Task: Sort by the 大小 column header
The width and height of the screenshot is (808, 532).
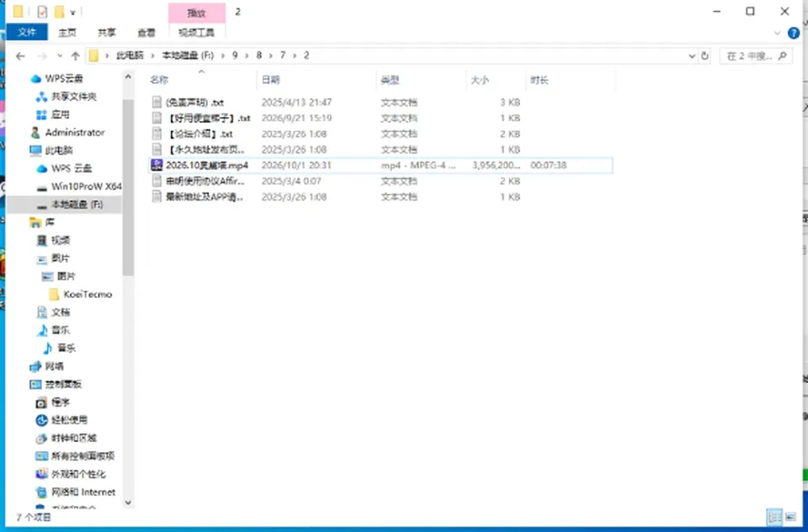Action: (480, 80)
